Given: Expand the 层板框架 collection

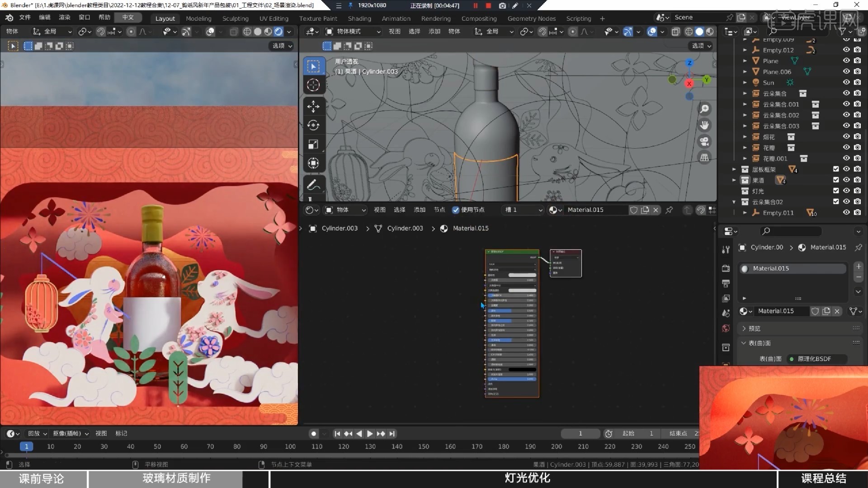Looking at the screenshot, I should click(x=734, y=169).
